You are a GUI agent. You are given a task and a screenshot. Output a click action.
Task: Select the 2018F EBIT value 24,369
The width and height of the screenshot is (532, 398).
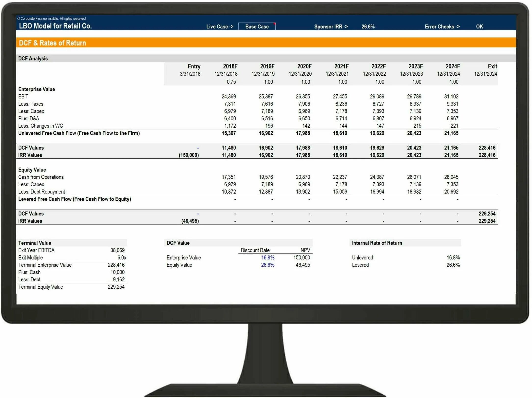228,97
